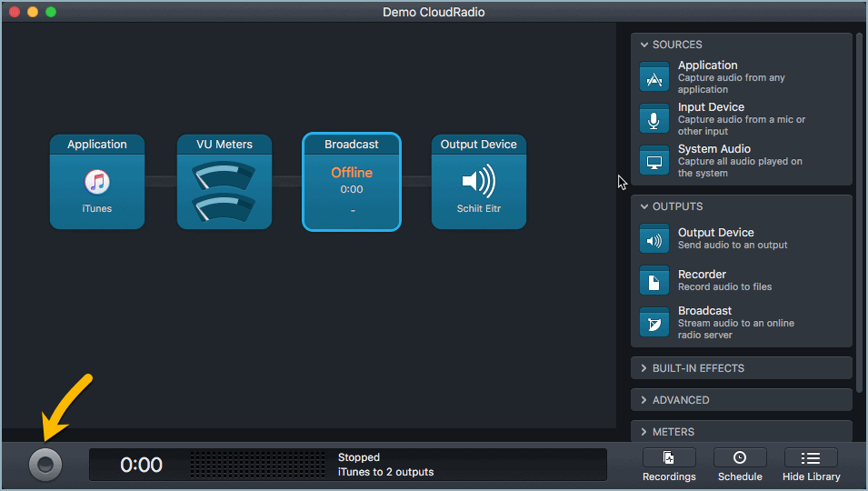
Task: Click the iTunes icon in Application block
Action: 97,183
